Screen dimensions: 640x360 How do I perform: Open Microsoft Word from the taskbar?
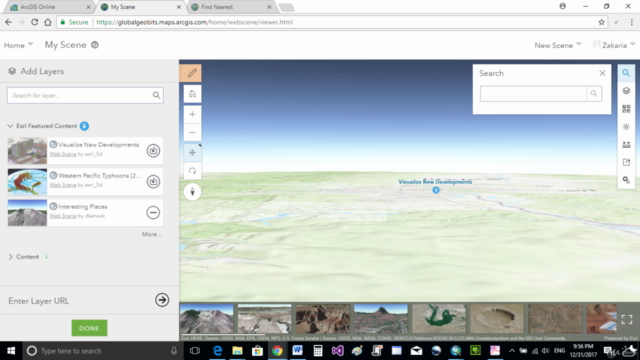tap(297, 351)
